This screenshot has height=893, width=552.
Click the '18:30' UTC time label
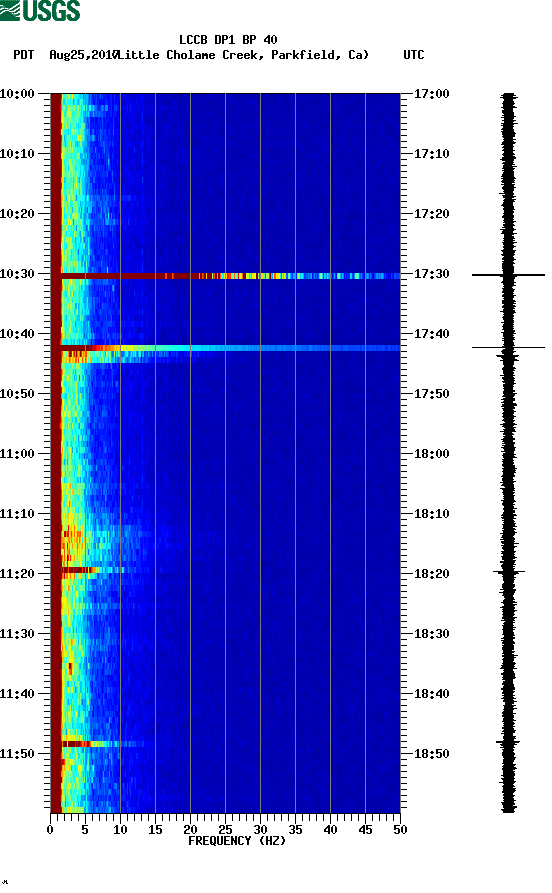432,634
